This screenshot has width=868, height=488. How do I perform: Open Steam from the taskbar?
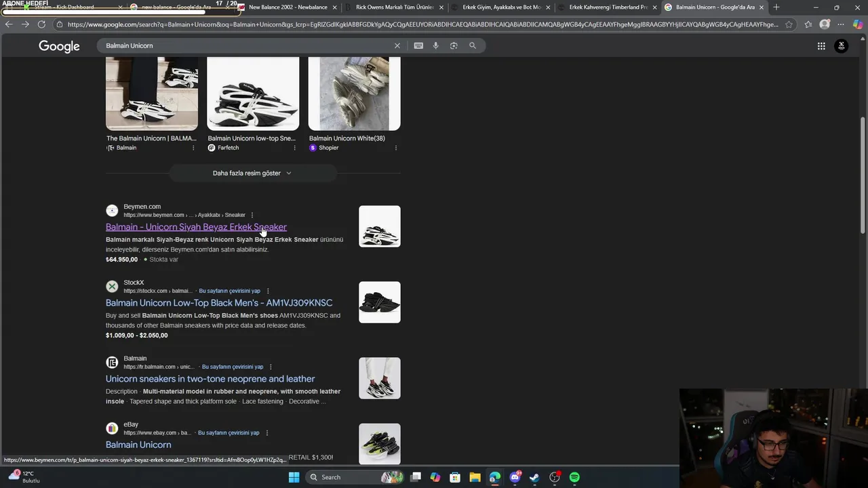[x=534, y=477]
